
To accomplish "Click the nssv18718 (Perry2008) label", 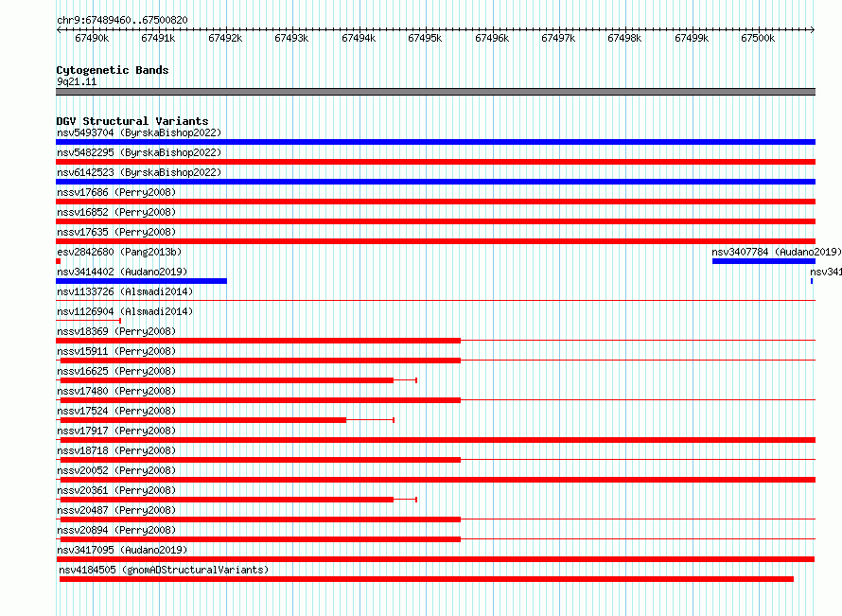I will tap(116, 450).
